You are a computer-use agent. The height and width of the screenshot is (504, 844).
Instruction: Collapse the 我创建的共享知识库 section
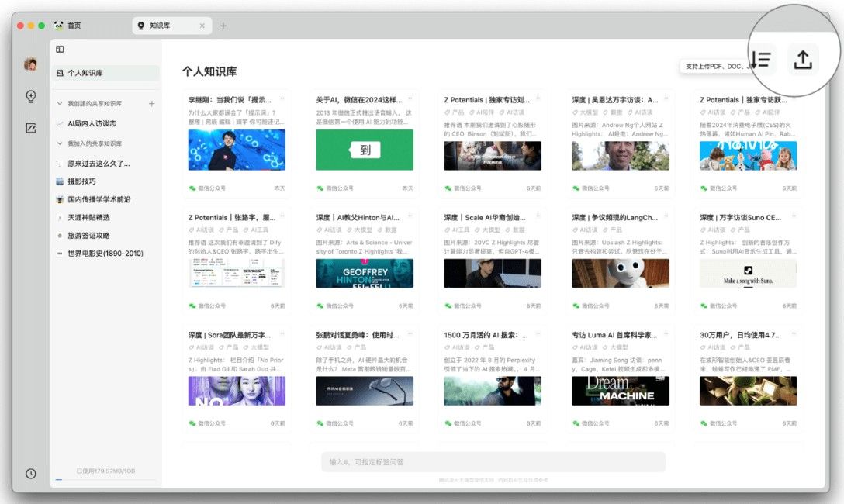point(61,102)
